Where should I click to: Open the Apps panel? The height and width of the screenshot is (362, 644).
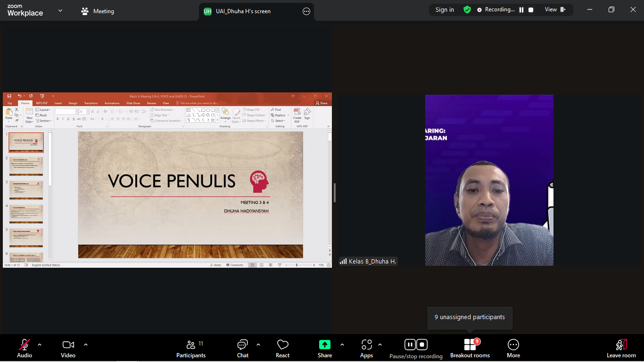[366, 348]
